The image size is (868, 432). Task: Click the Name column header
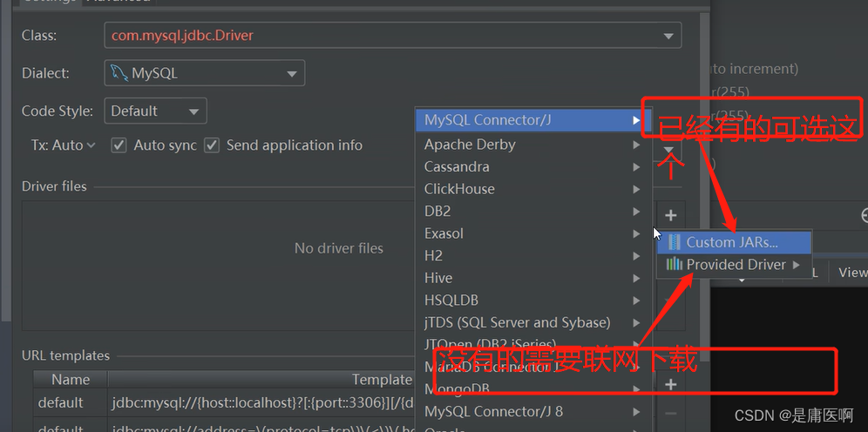pyautogui.click(x=71, y=380)
